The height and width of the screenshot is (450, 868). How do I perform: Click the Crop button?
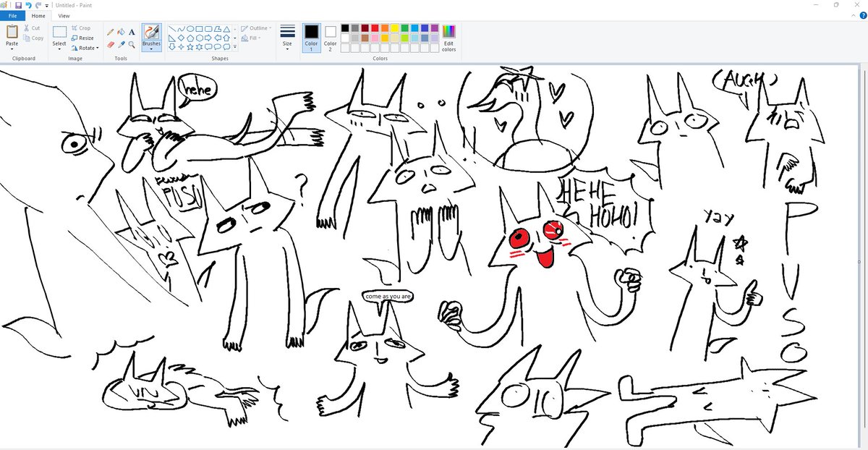click(81, 28)
